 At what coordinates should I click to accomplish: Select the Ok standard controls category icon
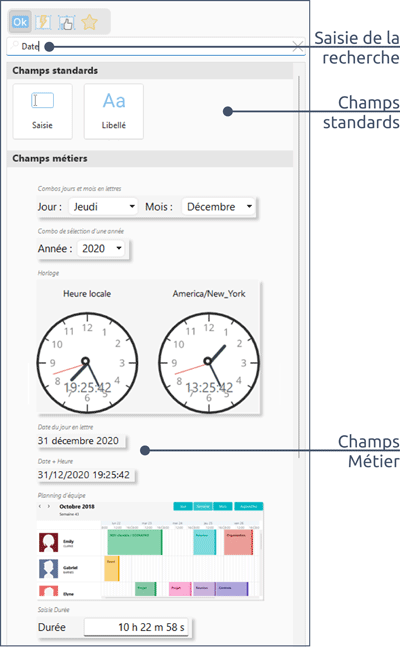(20, 22)
